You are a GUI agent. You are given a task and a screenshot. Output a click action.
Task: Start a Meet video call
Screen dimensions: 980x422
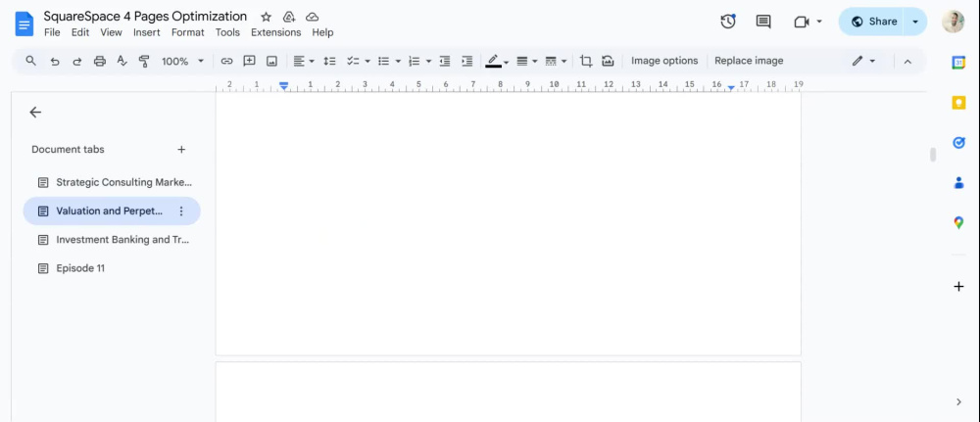coord(802,22)
